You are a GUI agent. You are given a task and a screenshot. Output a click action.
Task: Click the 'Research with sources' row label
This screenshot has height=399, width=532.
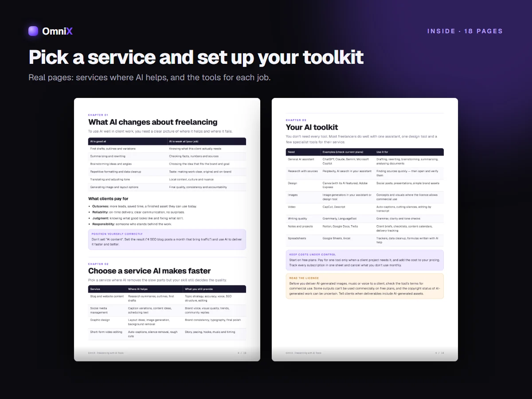303,171
